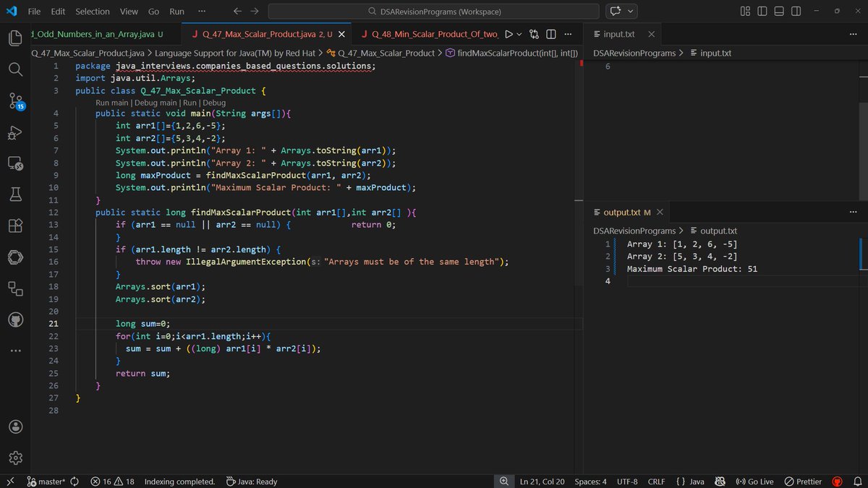The width and height of the screenshot is (868, 488).
Task: Show additional views via the ellipsis in activity bar
Action: (x=16, y=351)
